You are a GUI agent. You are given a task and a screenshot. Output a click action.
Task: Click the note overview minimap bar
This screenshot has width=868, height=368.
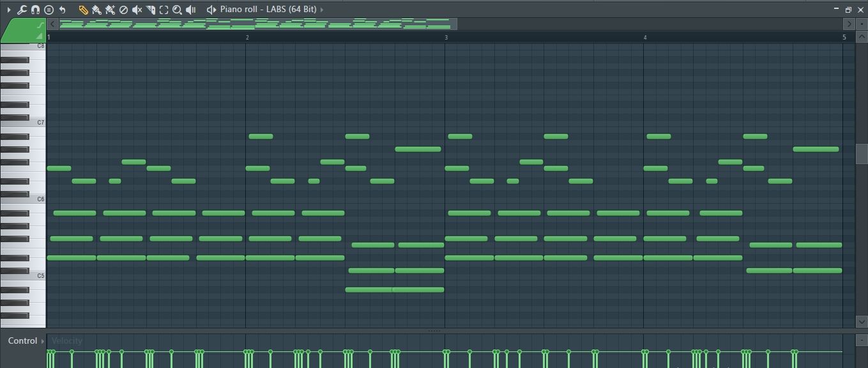tap(258, 24)
